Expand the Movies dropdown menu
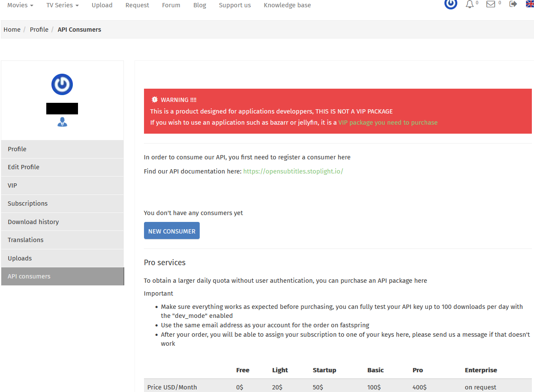The image size is (534, 392). coord(20,5)
